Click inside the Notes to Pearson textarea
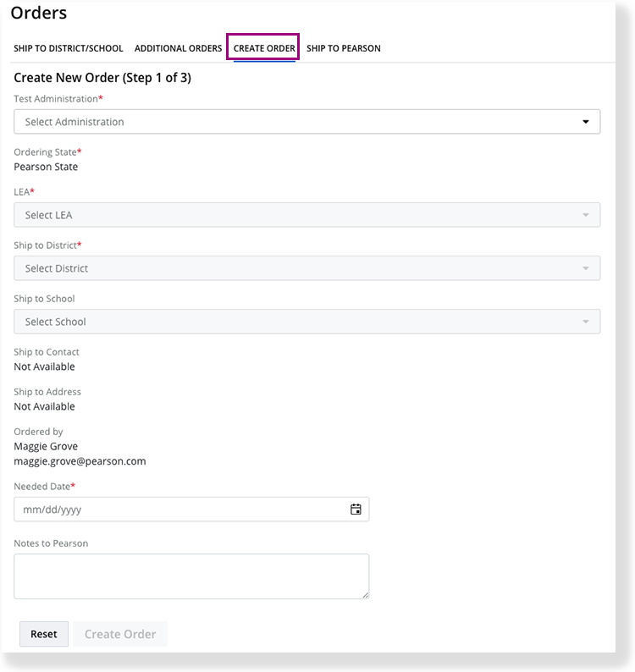Viewport: 635px width, 672px height. 191,576
